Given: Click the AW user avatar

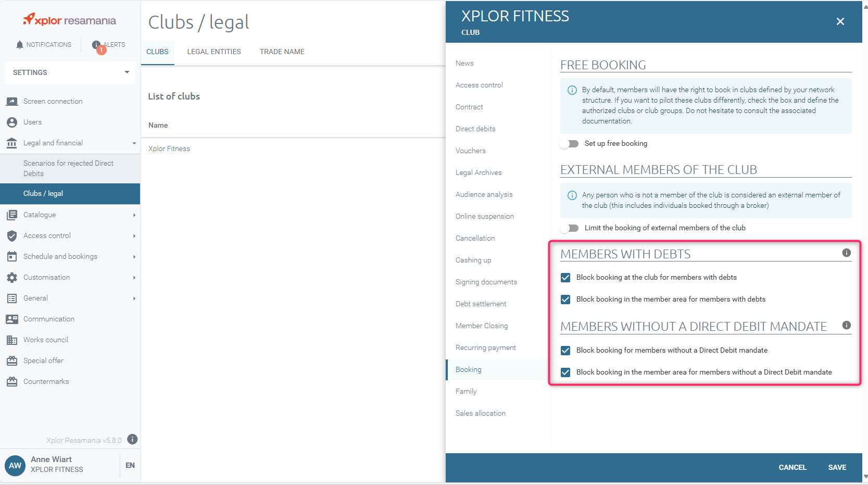Looking at the screenshot, I should pyautogui.click(x=15, y=465).
